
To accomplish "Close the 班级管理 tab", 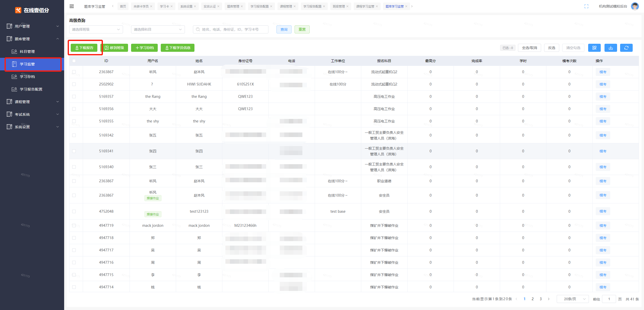I will [347, 7].
